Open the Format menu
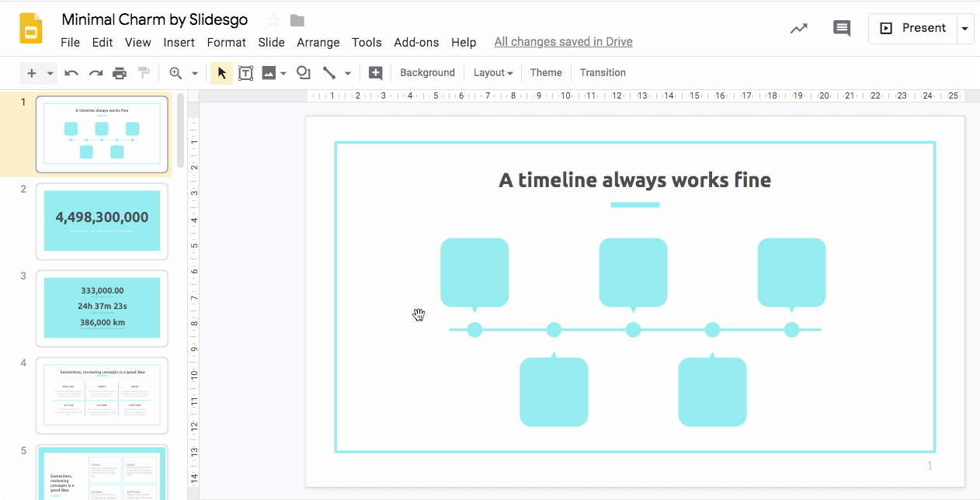Screen dimensions: 980x500 pyautogui.click(x=226, y=43)
